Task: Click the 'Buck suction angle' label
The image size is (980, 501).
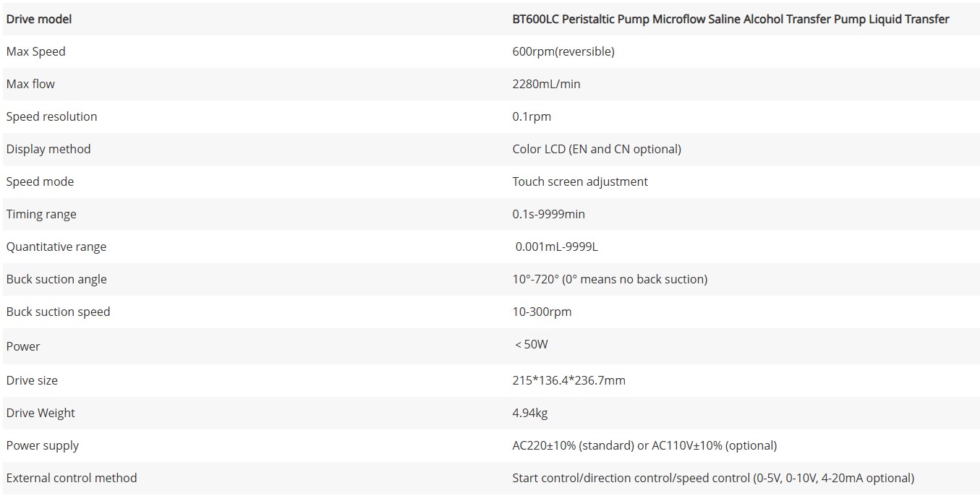Action: [x=56, y=280]
